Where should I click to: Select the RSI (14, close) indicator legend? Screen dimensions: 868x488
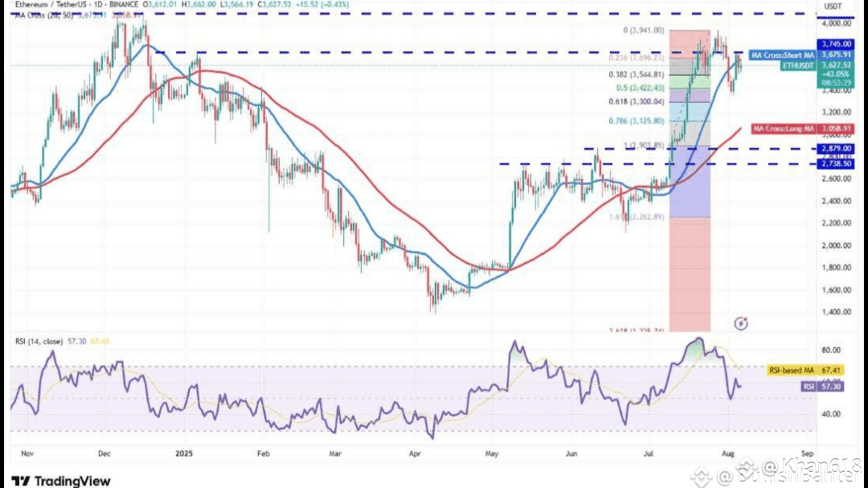click(39, 341)
